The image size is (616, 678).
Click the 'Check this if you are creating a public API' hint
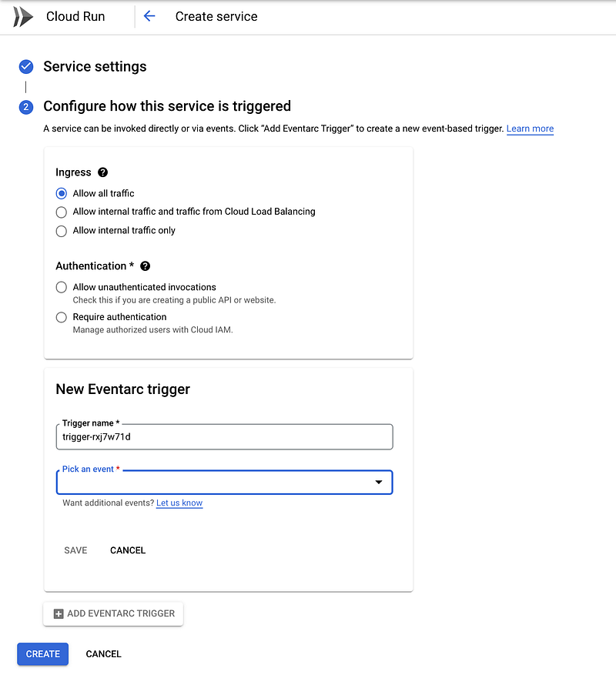[x=174, y=300]
